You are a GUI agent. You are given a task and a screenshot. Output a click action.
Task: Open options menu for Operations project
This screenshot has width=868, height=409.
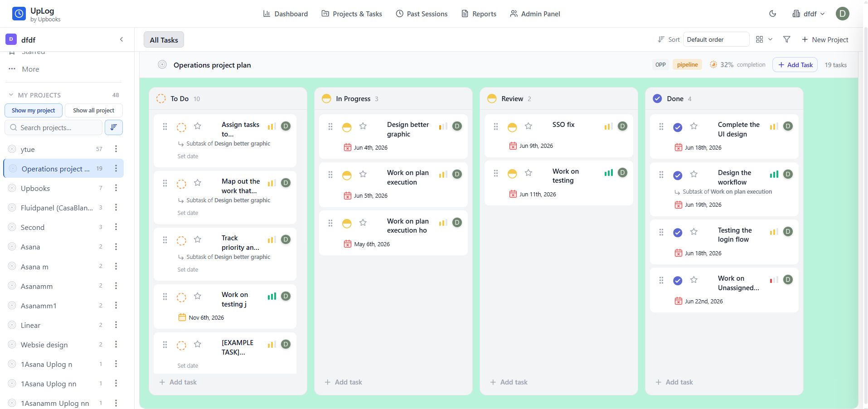[116, 168]
